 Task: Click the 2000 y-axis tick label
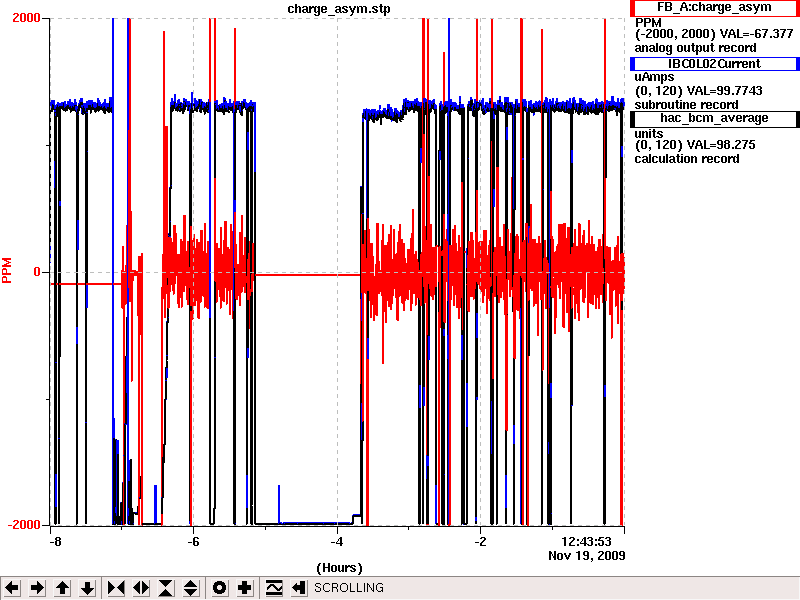point(26,18)
